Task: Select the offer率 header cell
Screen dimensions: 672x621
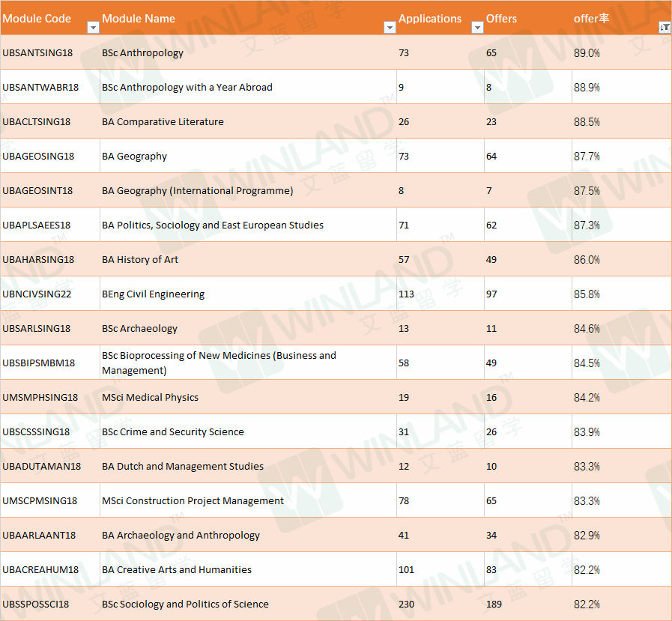Action: tap(621, 18)
